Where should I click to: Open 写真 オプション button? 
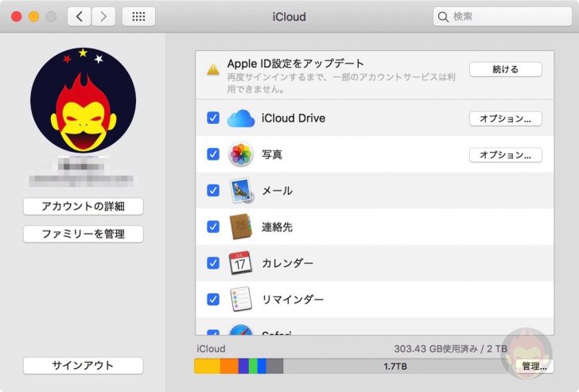[506, 155]
